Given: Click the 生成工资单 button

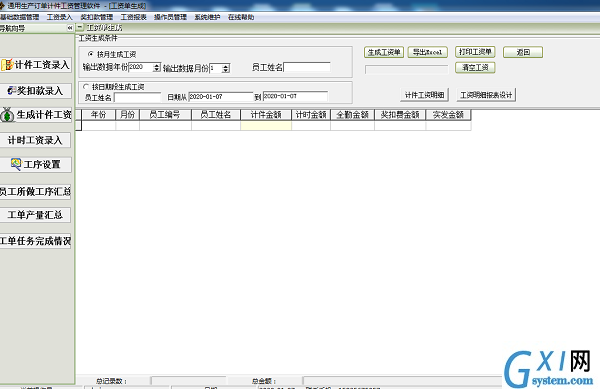Looking at the screenshot, I should point(384,52).
